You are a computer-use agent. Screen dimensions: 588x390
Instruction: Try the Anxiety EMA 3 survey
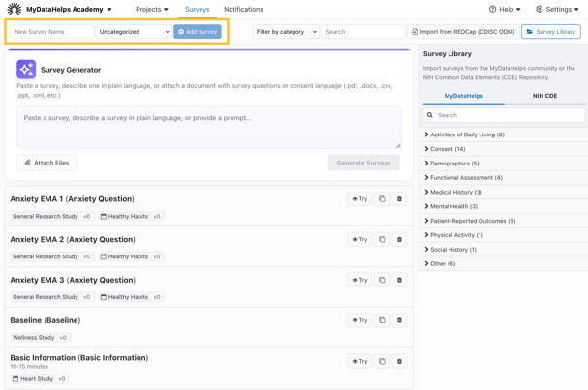pyautogui.click(x=359, y=280)
